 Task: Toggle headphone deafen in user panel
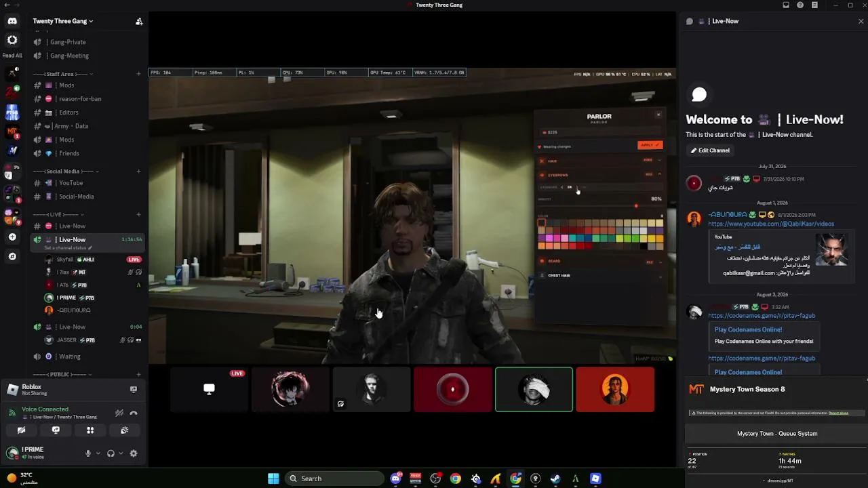click(111, 453)
